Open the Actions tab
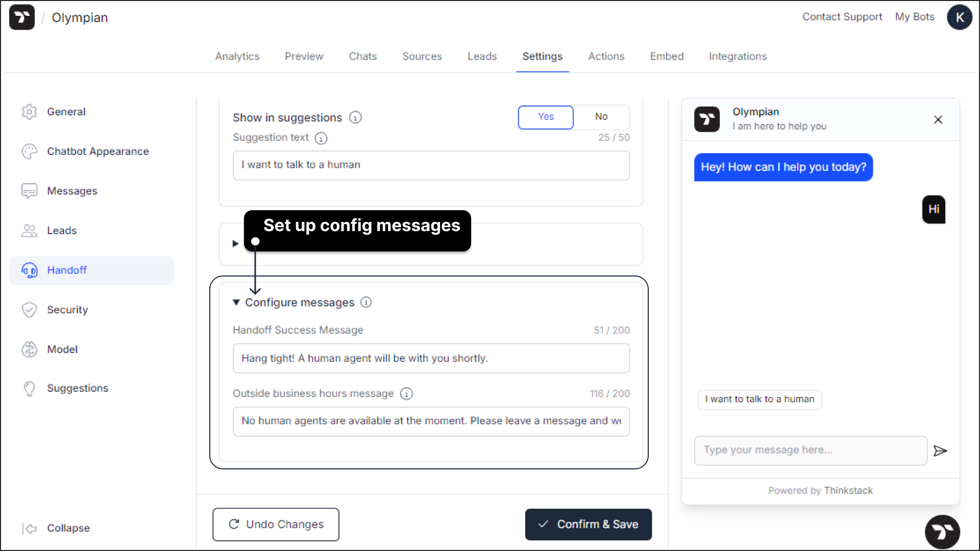The width and height of the screenshot is (980, 551). pos(606,57)
